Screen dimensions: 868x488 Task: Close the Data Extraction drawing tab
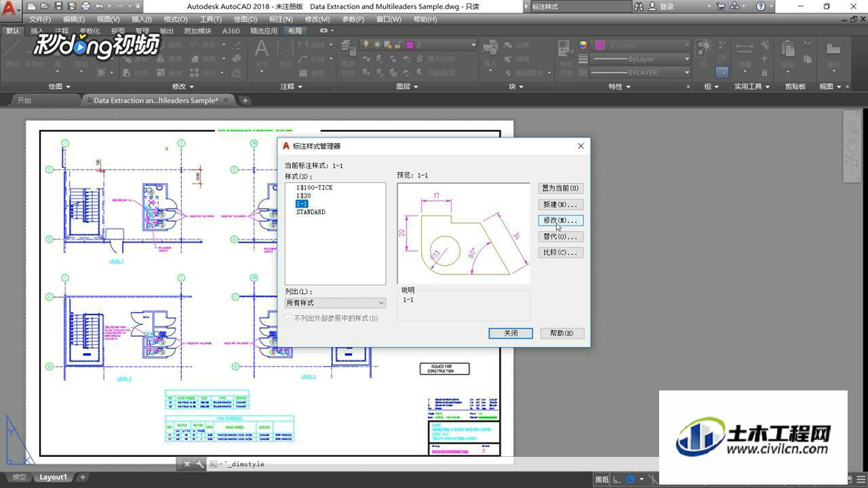226,100
